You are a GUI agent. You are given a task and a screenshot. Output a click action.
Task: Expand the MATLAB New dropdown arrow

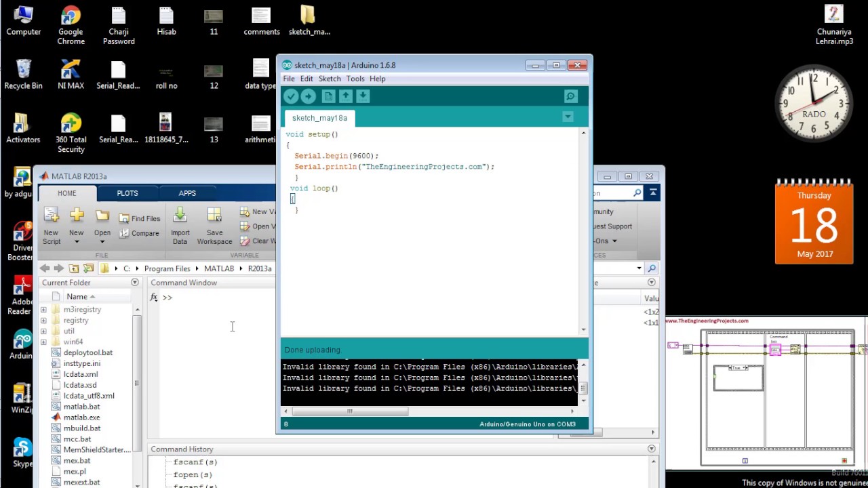(77, 242)
